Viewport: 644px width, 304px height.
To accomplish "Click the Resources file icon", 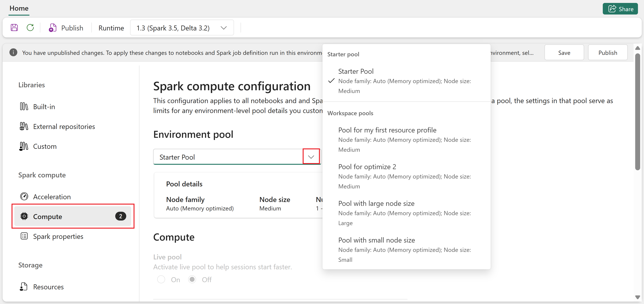I will (x=23, y=286).
